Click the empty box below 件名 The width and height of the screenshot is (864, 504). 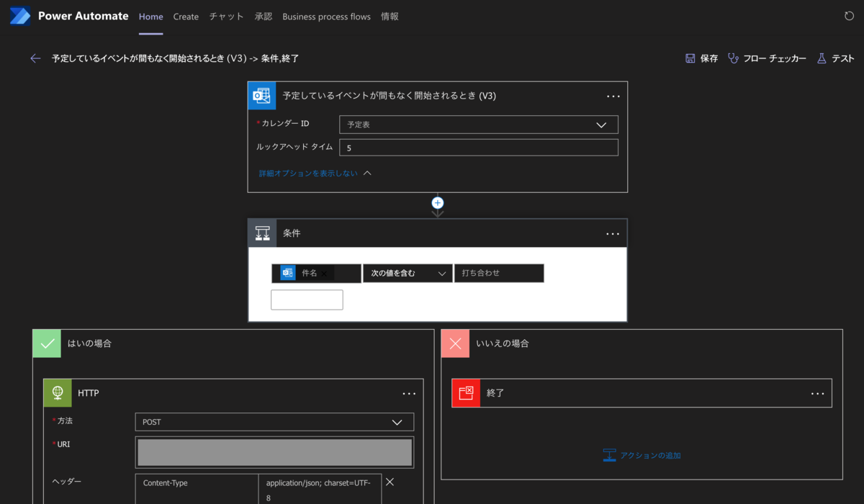307,300
